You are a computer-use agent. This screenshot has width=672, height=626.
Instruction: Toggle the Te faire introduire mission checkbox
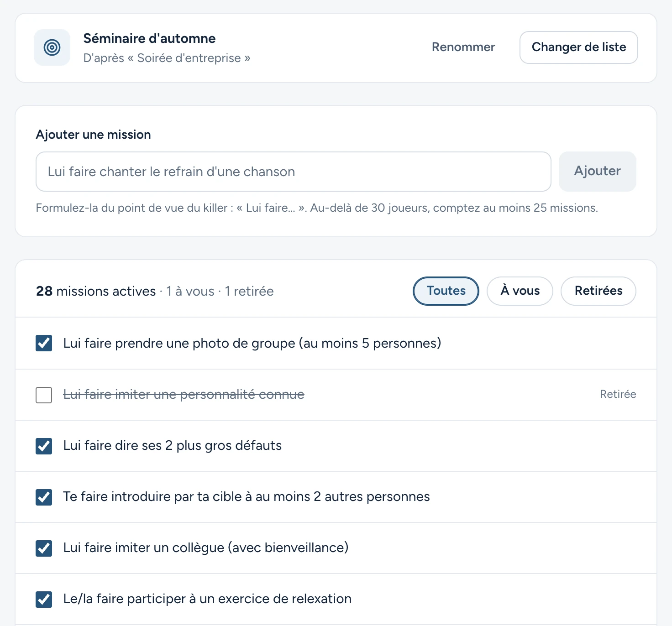click(x=44, y=497)
